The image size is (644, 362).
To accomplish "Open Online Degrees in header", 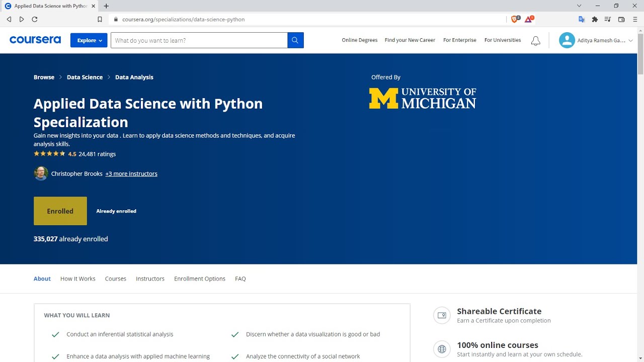I will pyautogui.click(x=360, y=40).
